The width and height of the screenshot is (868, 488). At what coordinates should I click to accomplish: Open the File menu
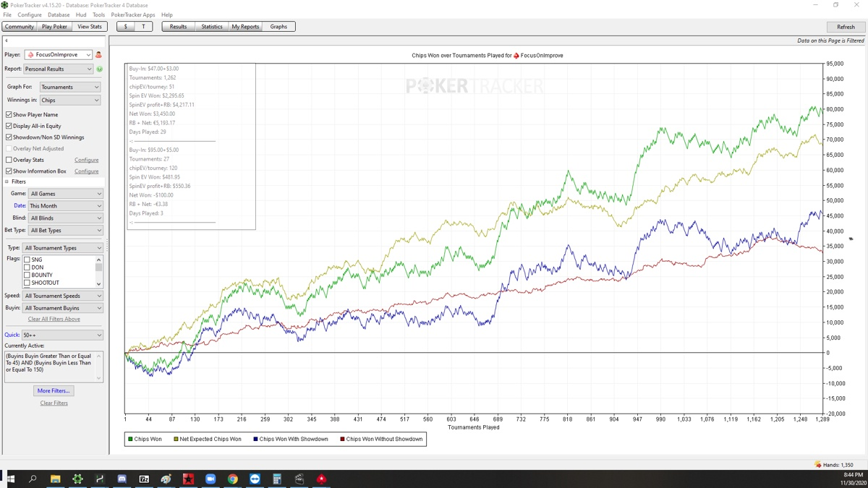click(x=7, y=14)
